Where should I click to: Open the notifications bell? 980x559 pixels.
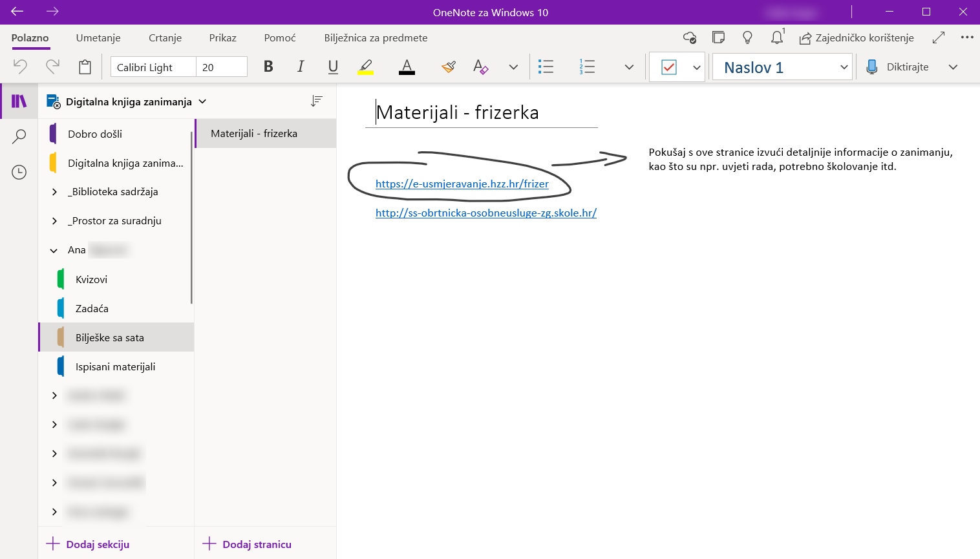coord(778,37)
